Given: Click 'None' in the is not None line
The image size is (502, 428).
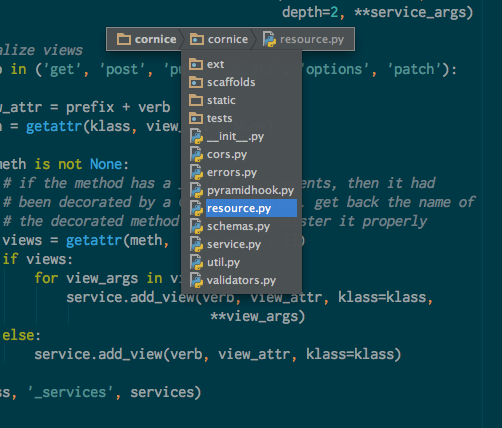Looking at the screenshot, I should click(x=106, y=164).
